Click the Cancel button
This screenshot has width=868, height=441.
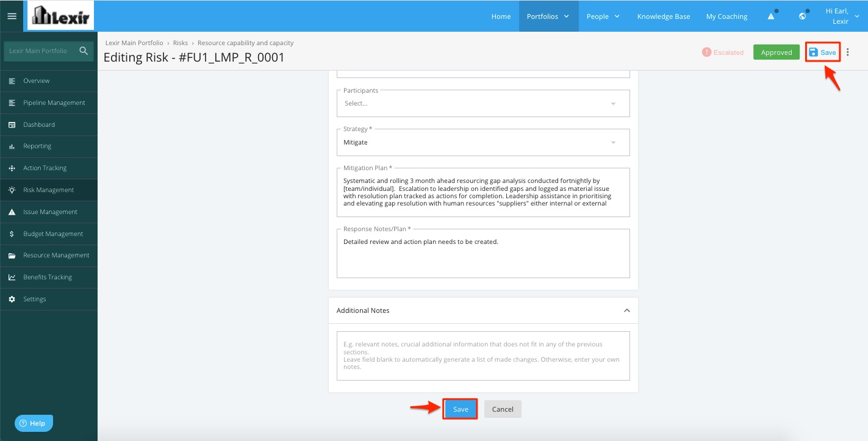503,409
